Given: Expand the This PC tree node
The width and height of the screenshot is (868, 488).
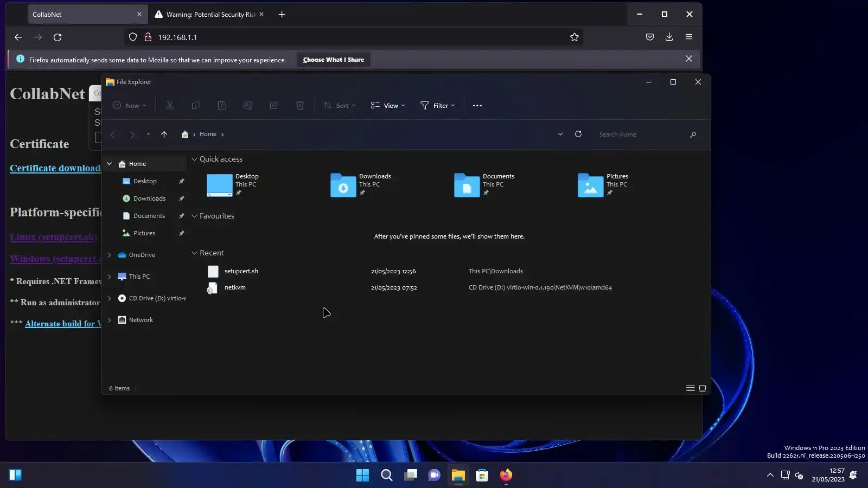Looking at the screenshot, I should (110, 277).
